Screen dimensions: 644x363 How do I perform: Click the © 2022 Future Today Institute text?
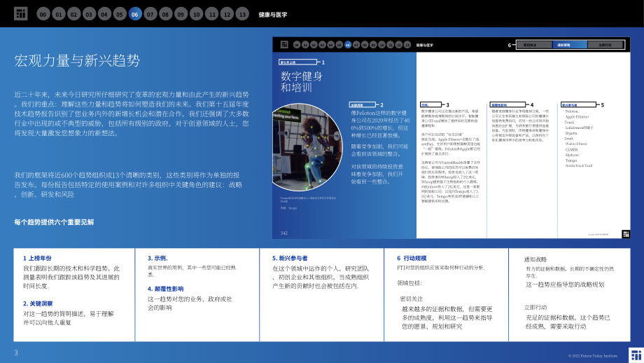[x=593, y=356]
